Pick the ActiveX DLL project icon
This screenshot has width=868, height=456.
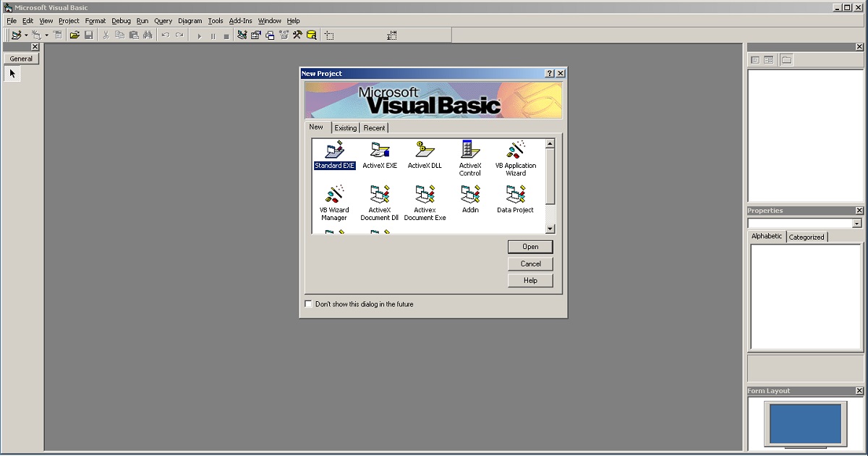(x=425, y=156)
